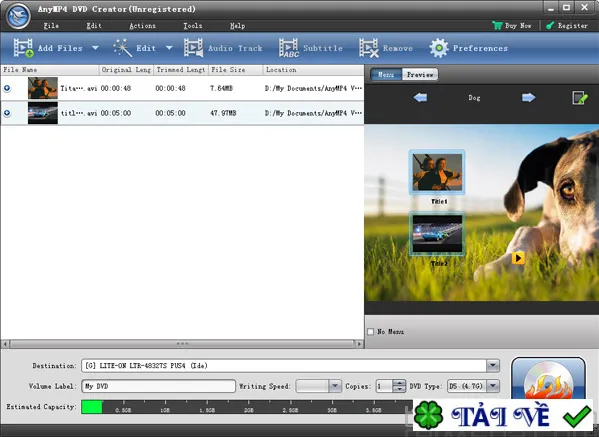Click the Volume Label text field
This screenshot has width=599, height=437.
[159, 386]
